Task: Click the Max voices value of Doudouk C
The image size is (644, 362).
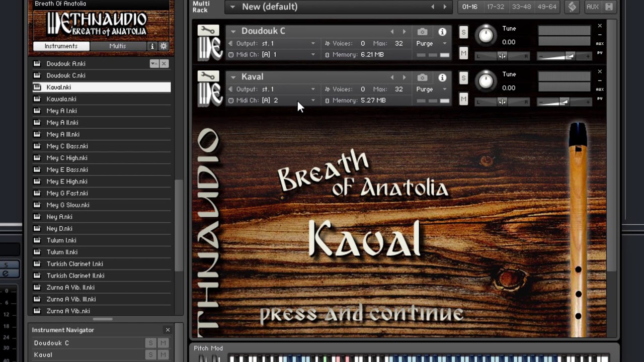Action: tap(398, 43)
